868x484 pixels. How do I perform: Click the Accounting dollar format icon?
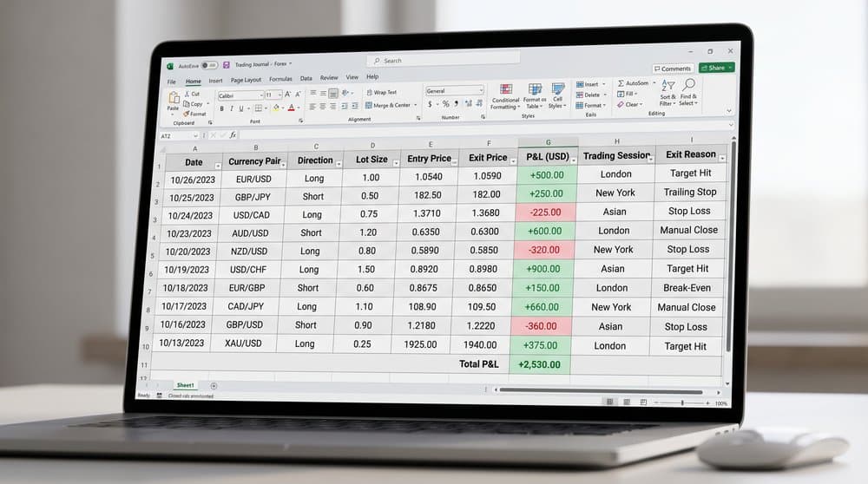(x=430, y=104)
